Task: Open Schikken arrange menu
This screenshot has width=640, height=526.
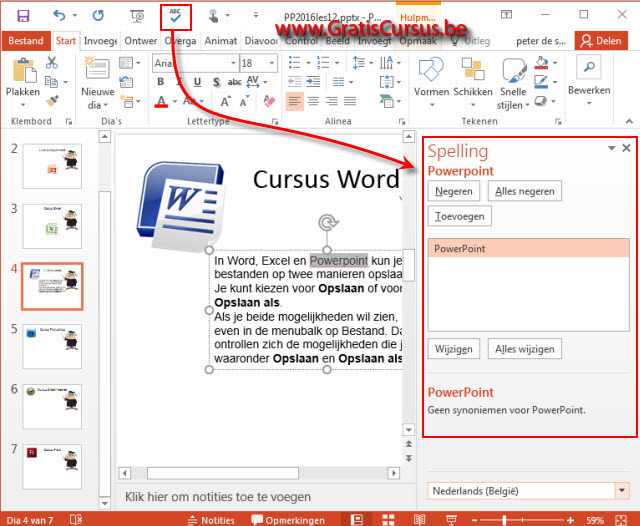Action: click(473, 83)
